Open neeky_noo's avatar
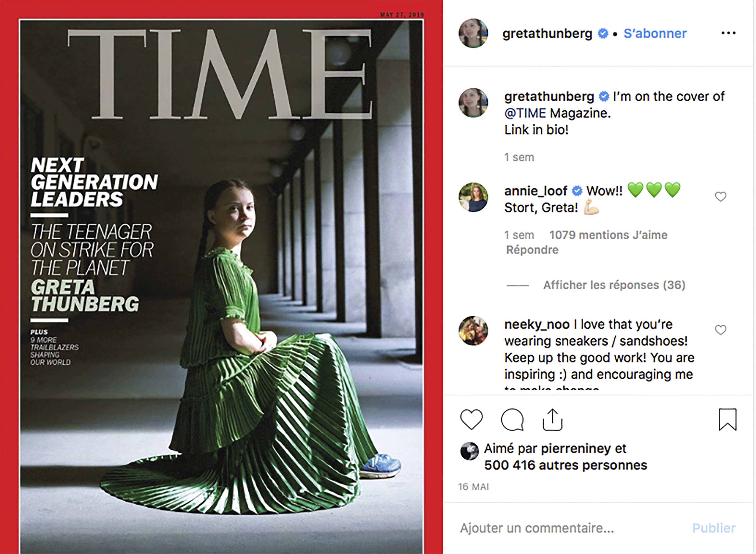The width and height of the screenshot is (756, 554). [x=473, y=330]
